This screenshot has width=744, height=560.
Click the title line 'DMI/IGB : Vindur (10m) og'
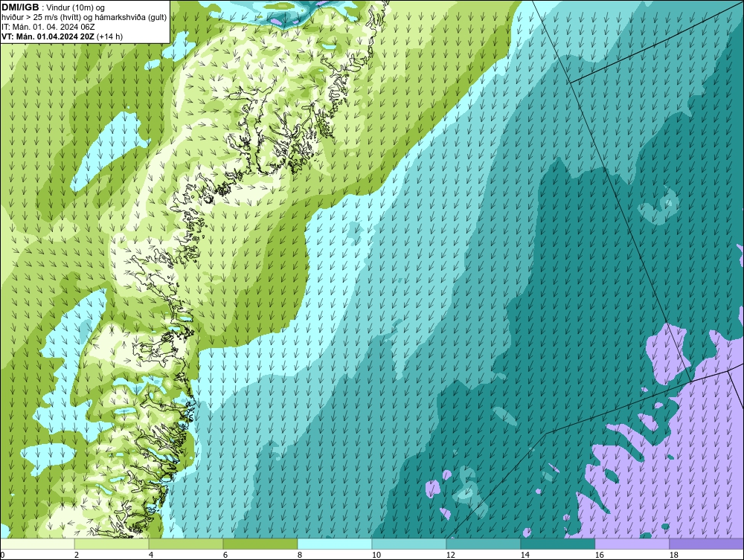click(x=54, y=7)
